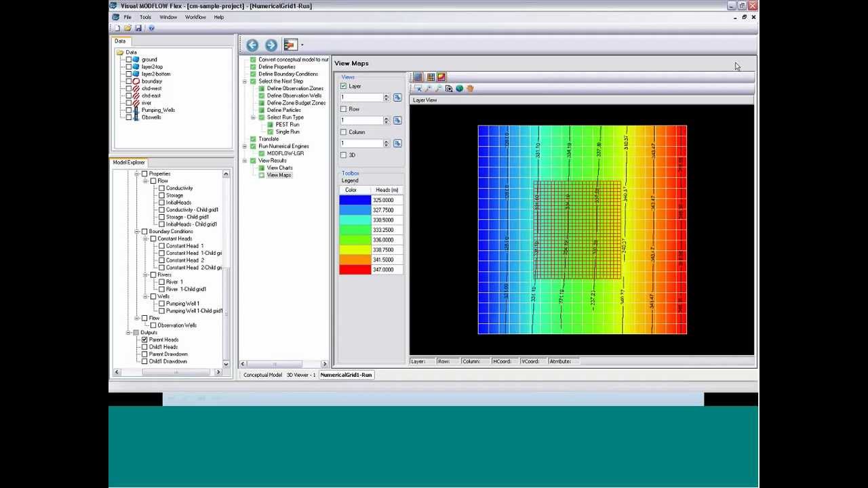Click the green 336.0000 legend color swatch

355,240
